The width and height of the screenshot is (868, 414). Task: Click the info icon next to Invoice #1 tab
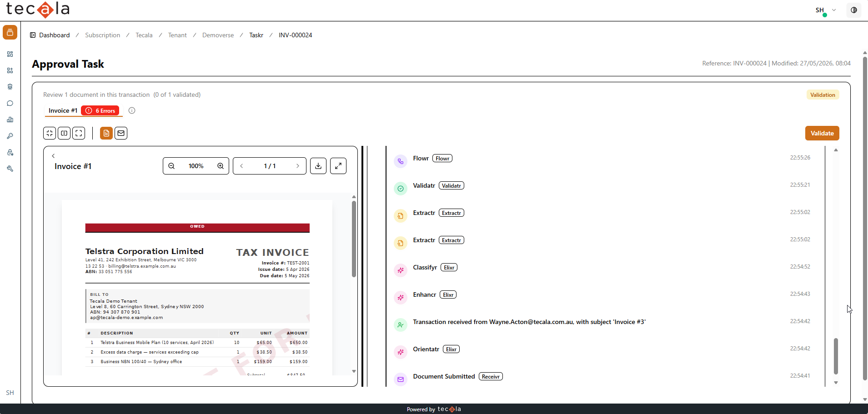tap(132, 110)
